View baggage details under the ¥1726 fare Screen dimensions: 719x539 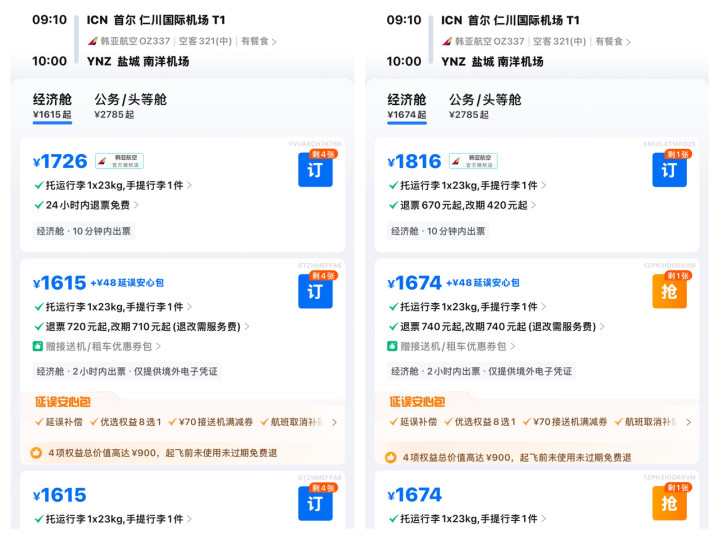(113, 185)
